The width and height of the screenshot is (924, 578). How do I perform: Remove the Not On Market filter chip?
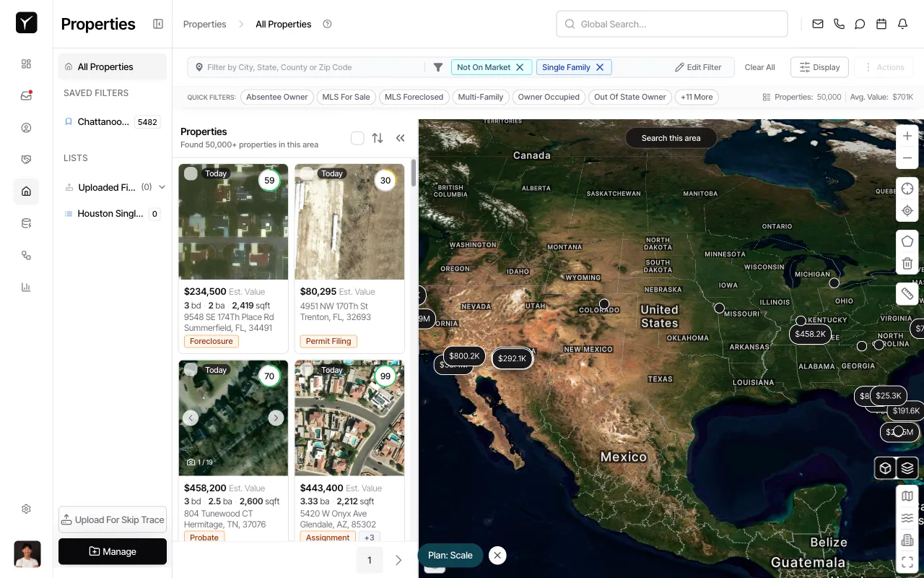[520, 67]
